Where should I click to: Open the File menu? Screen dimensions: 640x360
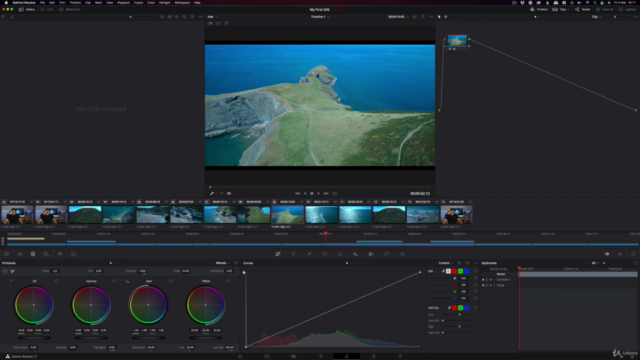42,2
